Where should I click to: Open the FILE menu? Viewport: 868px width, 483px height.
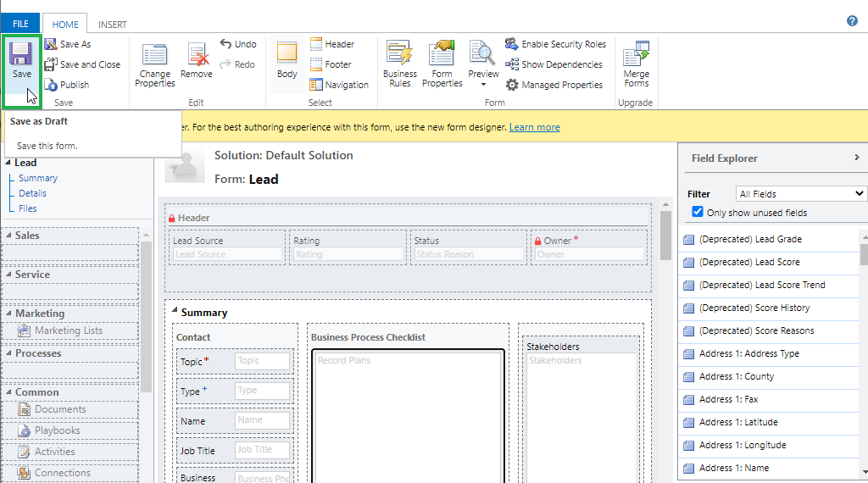(20, 25)
